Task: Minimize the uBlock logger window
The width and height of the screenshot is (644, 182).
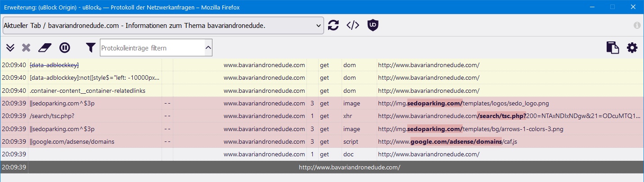Action: coord(592,7)
